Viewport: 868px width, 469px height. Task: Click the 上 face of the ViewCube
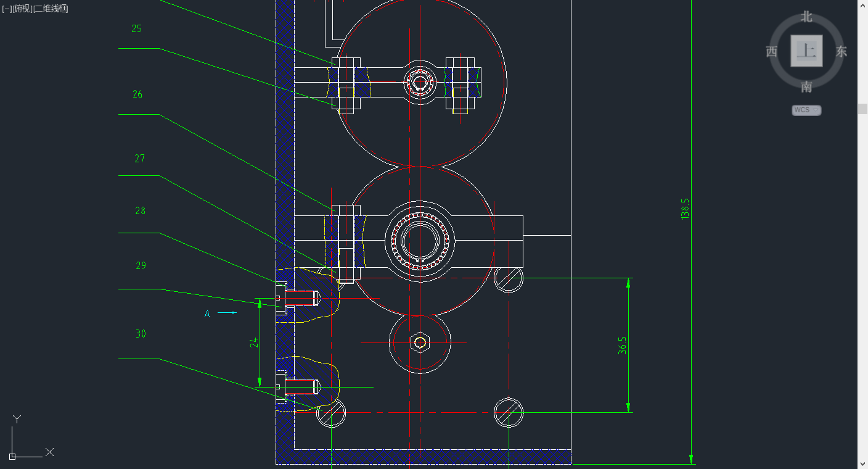point(806,51)
